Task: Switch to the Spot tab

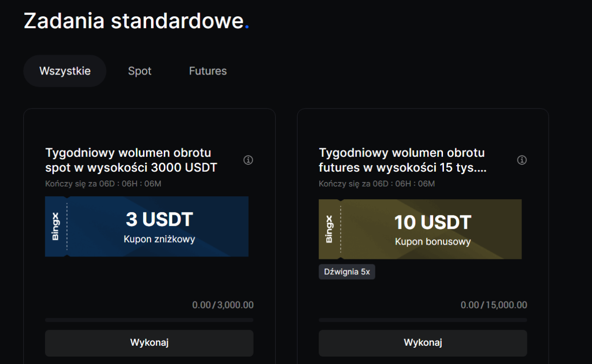Action: pyautogui.click(x=140, y=71)
